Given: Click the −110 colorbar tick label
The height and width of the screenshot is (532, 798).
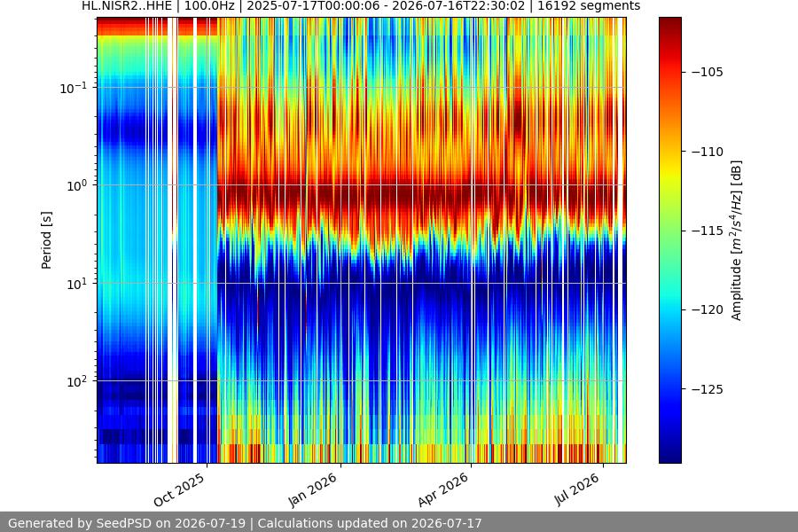Looking at the screenshot, I should tap(708, 152).
